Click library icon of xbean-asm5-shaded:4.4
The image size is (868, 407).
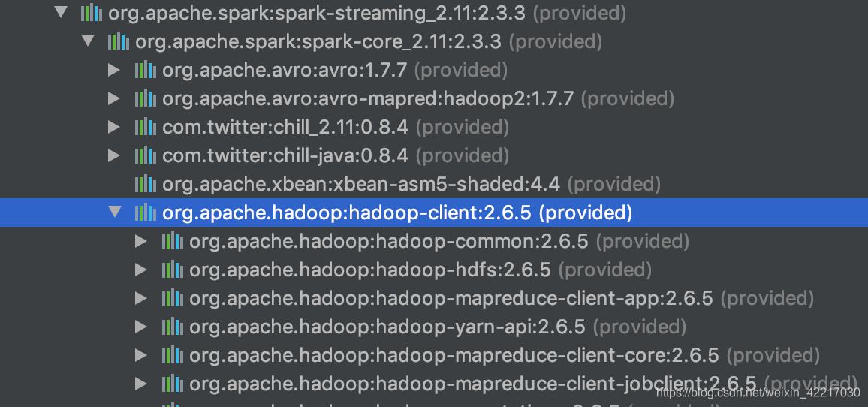[145, 183]
